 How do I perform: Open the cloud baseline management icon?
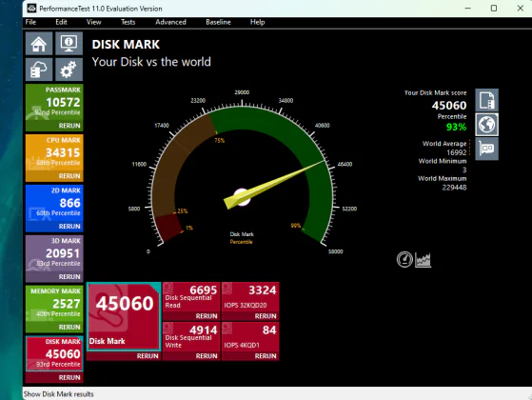[39, 70]
